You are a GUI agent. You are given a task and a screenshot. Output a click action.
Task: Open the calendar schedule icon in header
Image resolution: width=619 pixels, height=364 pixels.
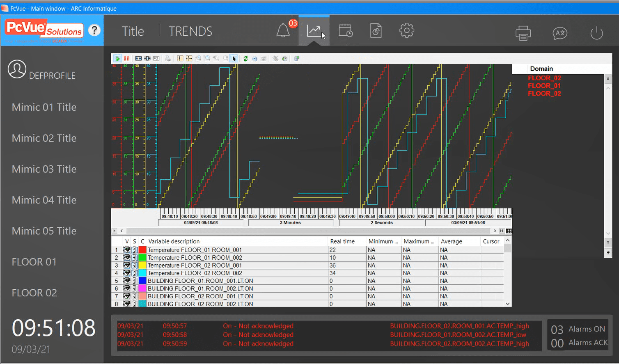coord(345,31)
